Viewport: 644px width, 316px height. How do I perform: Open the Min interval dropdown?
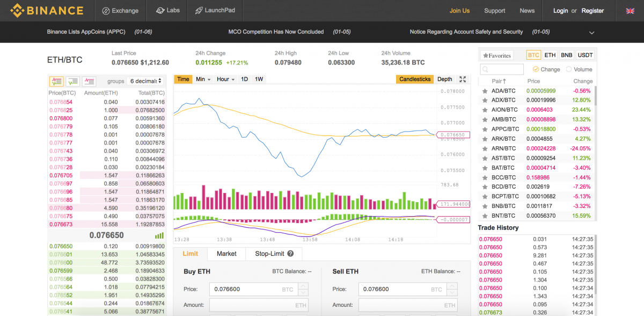203,79
